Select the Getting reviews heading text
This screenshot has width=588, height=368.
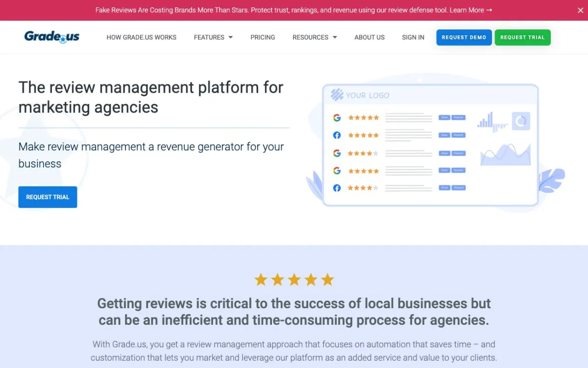294,312
